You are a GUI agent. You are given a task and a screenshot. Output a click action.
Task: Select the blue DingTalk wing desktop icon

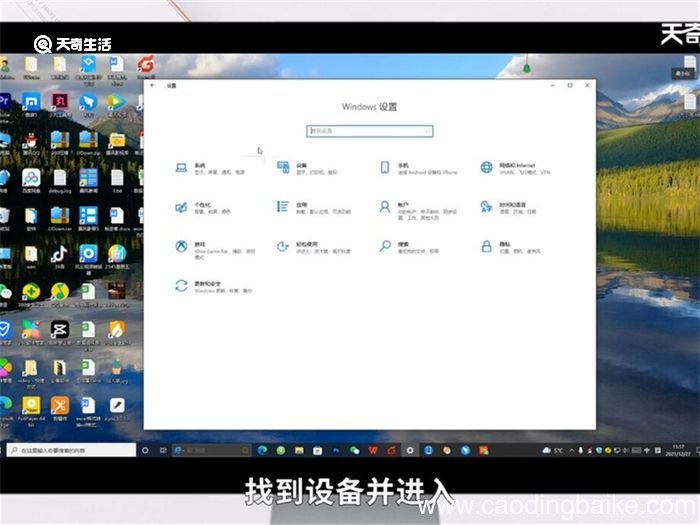pos(88,105)
